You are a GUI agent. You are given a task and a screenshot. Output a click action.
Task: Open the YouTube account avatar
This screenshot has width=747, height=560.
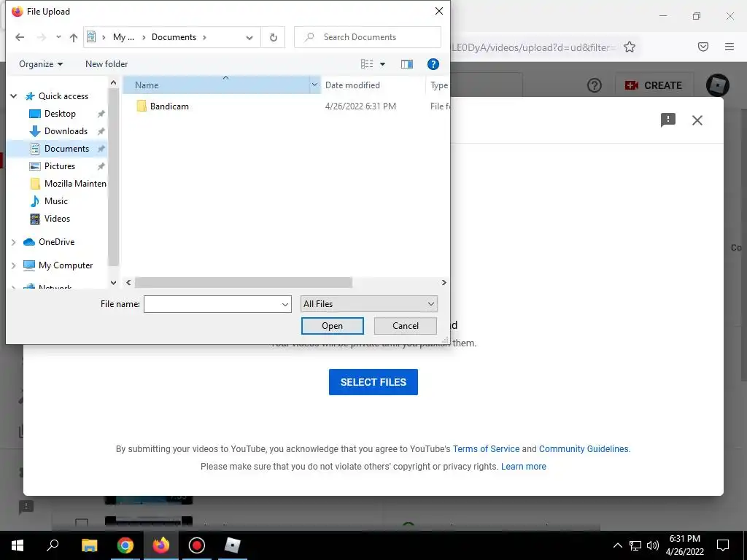718,85
